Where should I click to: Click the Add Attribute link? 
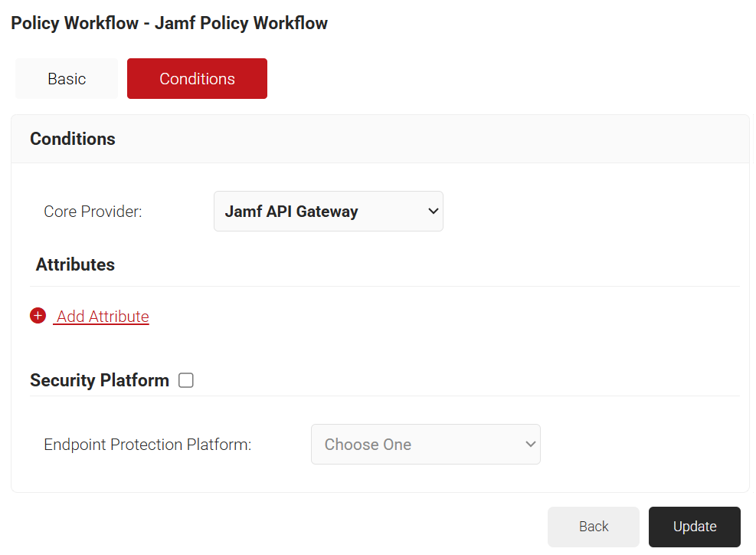(x=103, y=317)
